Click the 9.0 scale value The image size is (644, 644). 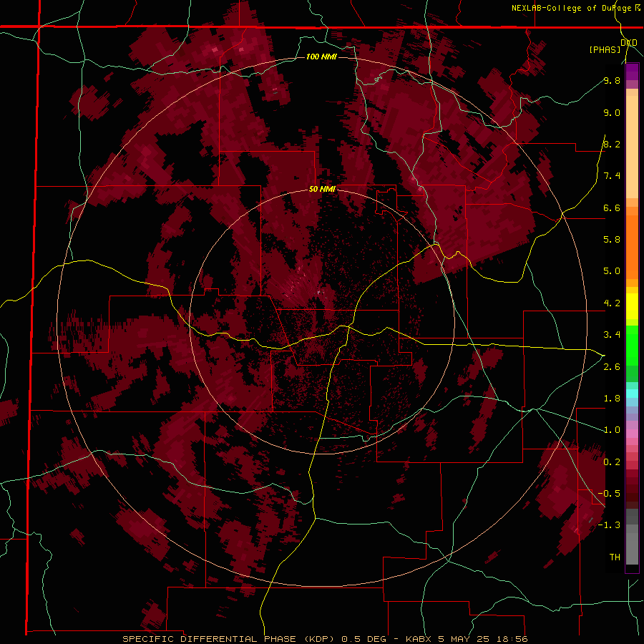click(612, 112)
